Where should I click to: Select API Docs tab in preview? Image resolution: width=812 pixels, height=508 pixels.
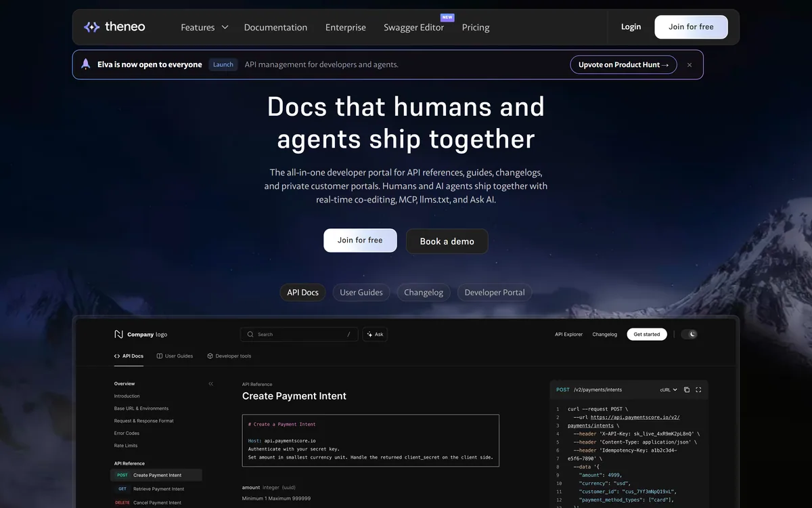click(x=129, y=356)
